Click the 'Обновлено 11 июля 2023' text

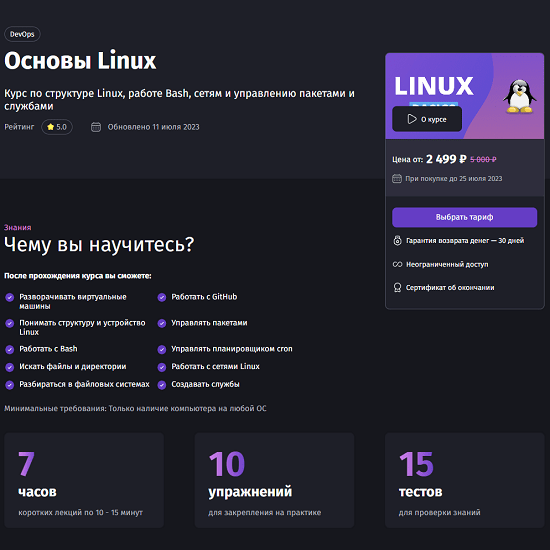(153, 127)
